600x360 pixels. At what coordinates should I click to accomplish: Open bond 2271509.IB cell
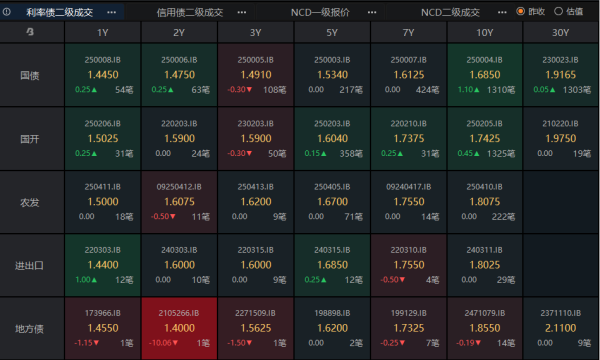[x=256, y=329]
